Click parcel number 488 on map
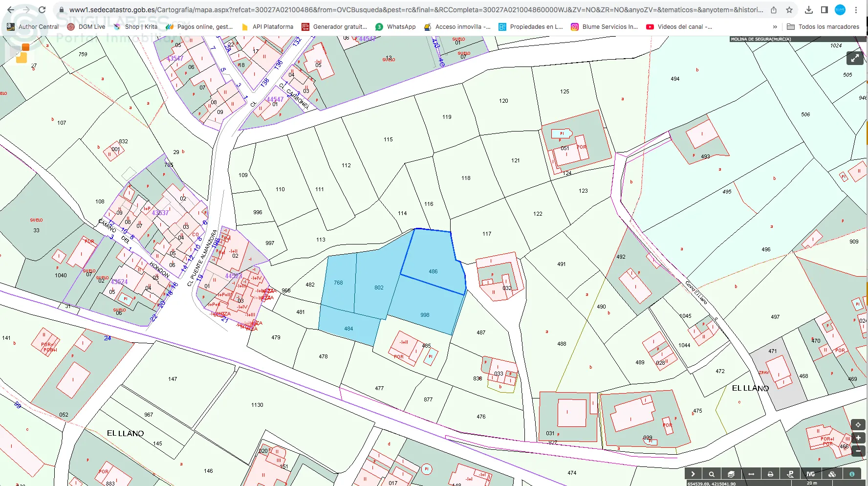This screenshot has width=868, height=486. pos(562,344)
